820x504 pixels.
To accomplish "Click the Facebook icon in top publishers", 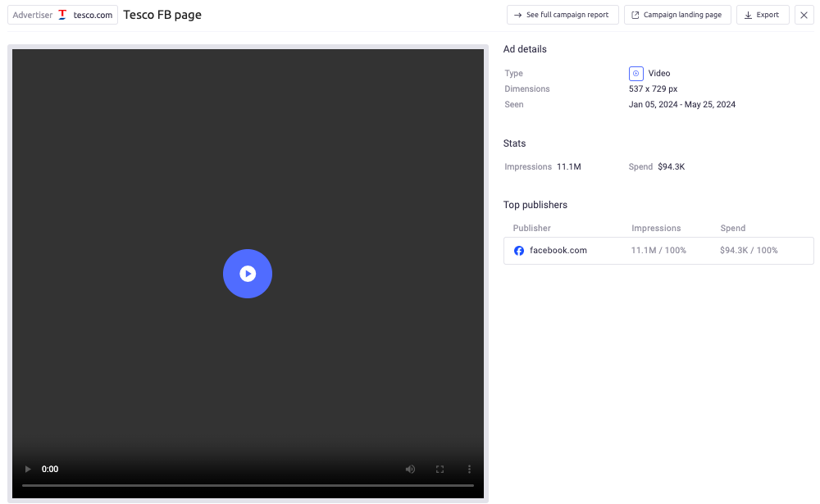I will [519, 251].
